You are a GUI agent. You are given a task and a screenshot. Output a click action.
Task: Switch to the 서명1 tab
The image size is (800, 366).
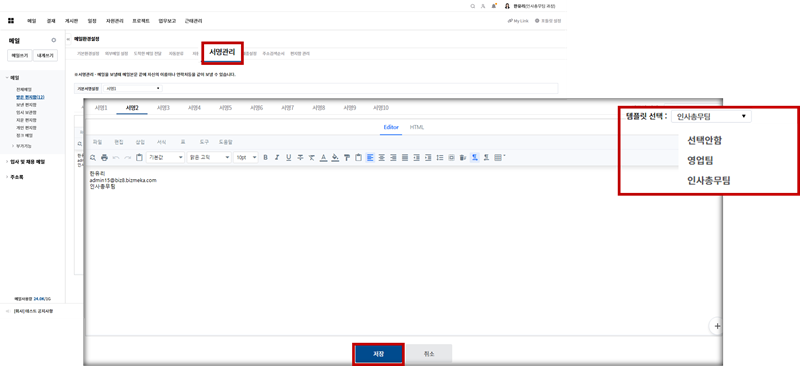[101, 108]
